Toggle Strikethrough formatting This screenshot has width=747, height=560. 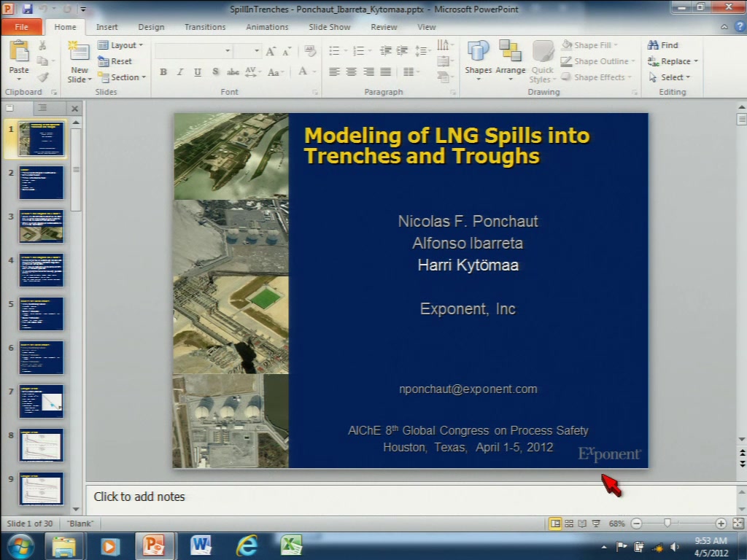233,72
